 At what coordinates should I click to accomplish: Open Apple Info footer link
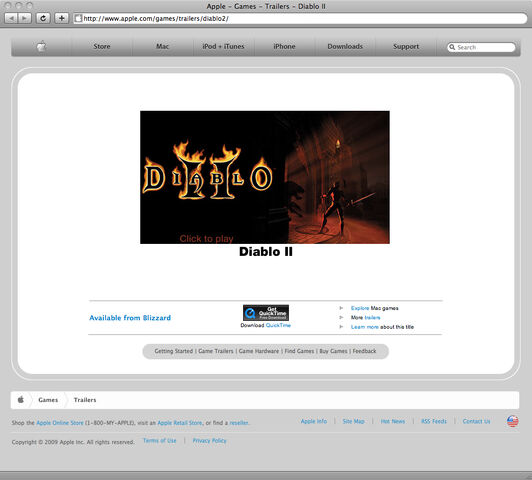(x=314, y=421)
